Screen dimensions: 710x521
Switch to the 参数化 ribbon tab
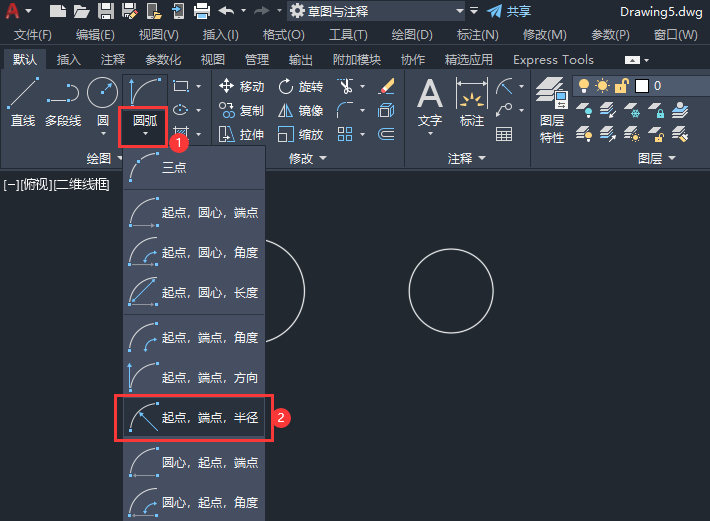click(x=163, y=60)
